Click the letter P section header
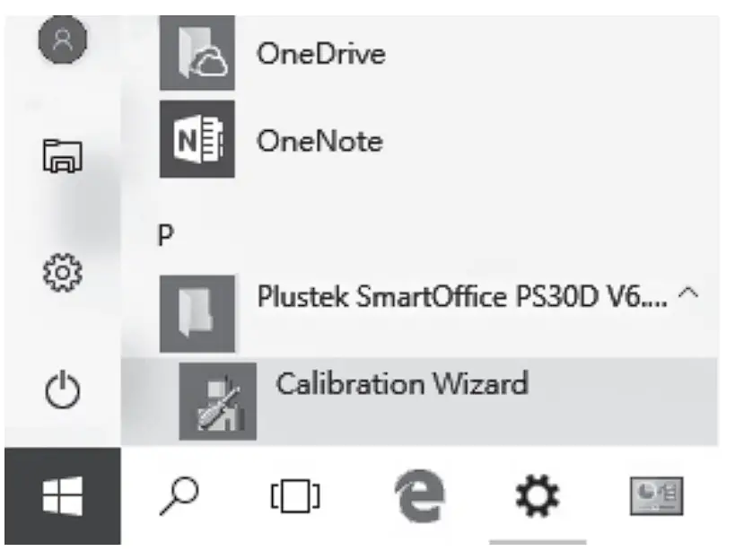735x560 pixels. click(164, 234)
